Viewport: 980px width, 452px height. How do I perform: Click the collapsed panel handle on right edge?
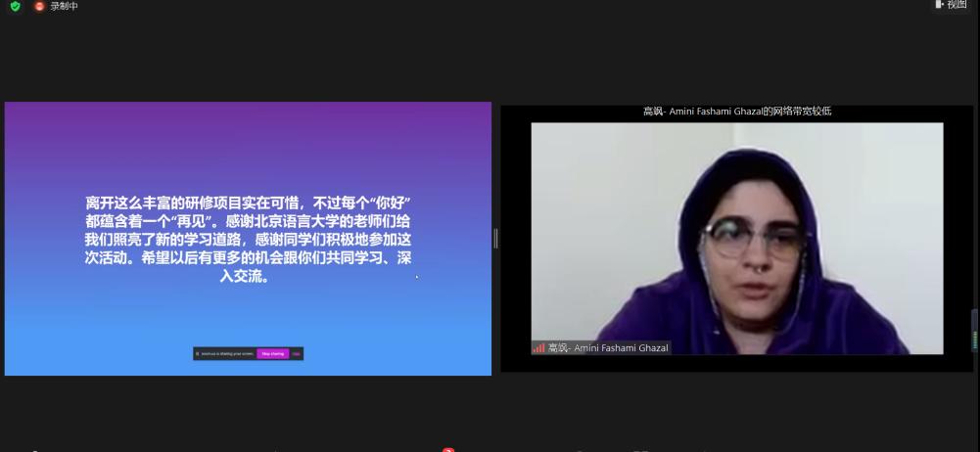[974, 331]
